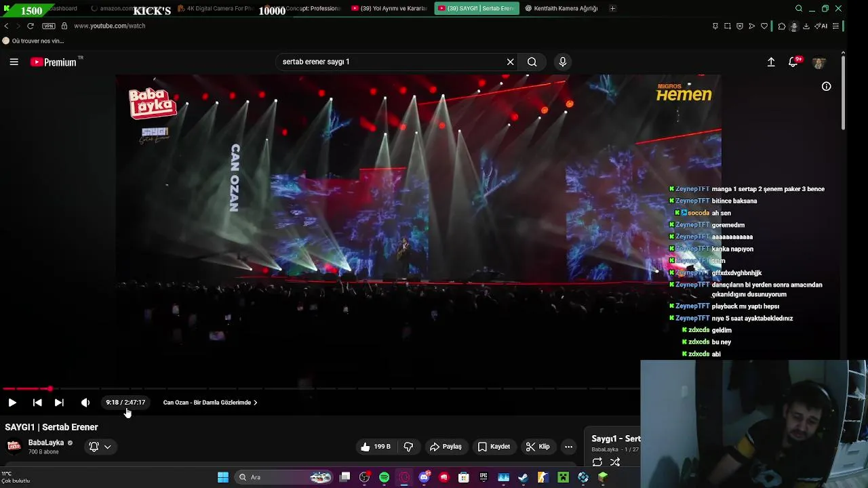Open Saygı1 playlist panel header
868x488 pixels.
coord(616,439)
